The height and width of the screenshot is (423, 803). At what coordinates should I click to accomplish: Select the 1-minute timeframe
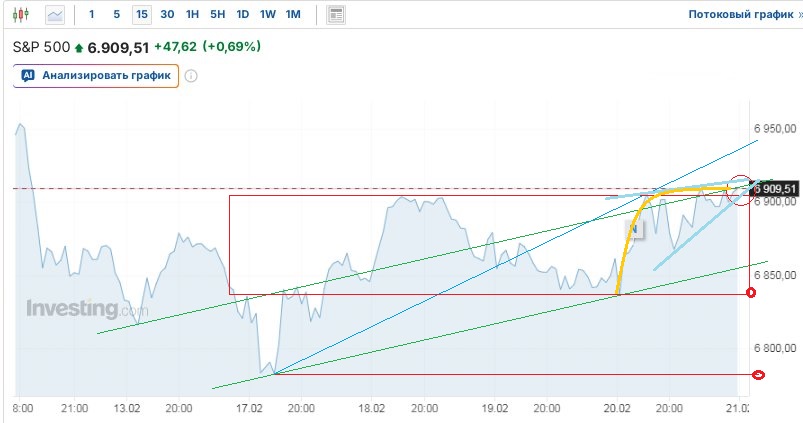[92, 15]
